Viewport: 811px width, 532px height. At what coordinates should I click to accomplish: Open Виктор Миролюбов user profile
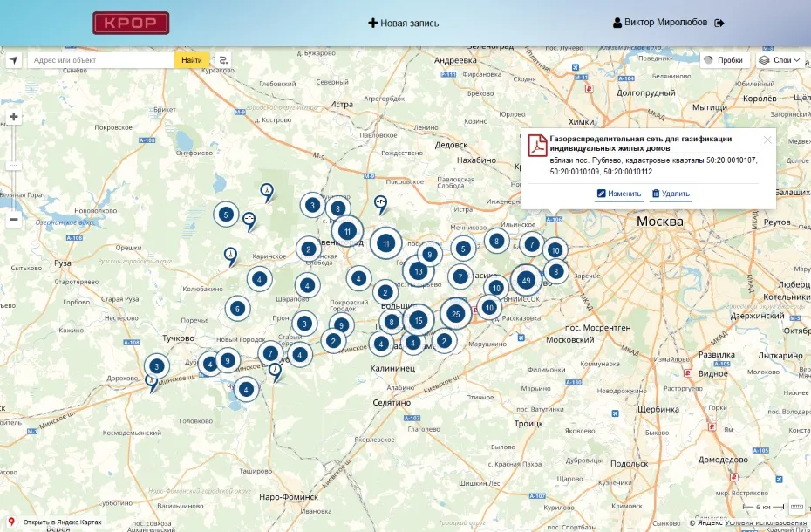(x=662, y=24)
